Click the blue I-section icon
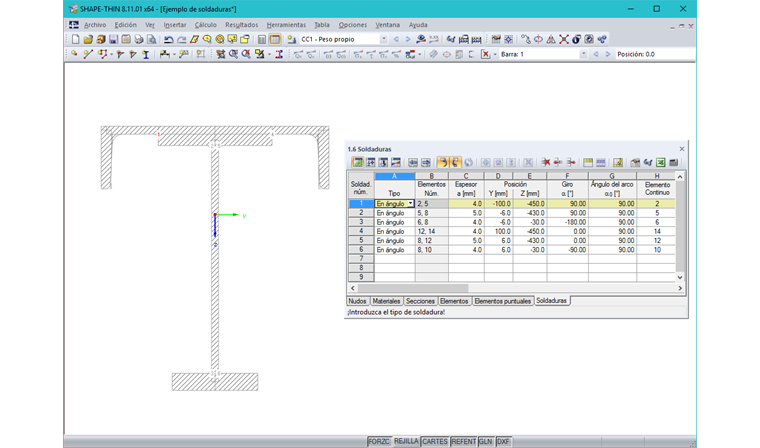760x448 pixels. tap(145, 54)
